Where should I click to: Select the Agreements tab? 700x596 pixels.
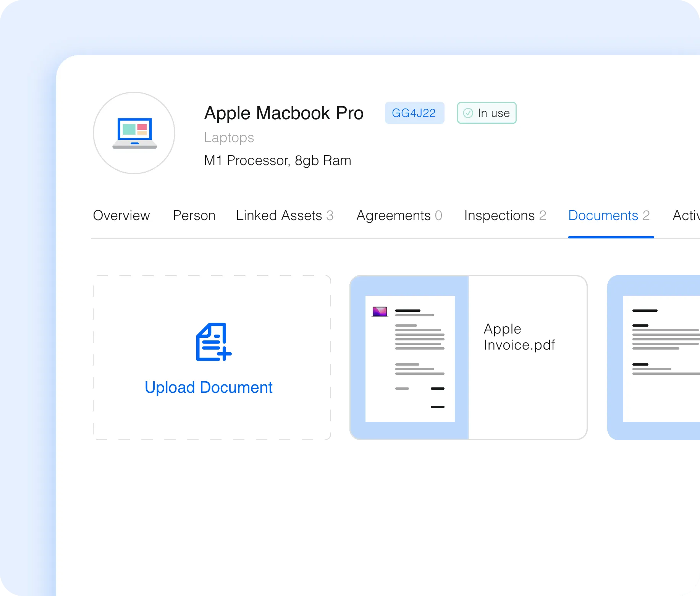399,215
